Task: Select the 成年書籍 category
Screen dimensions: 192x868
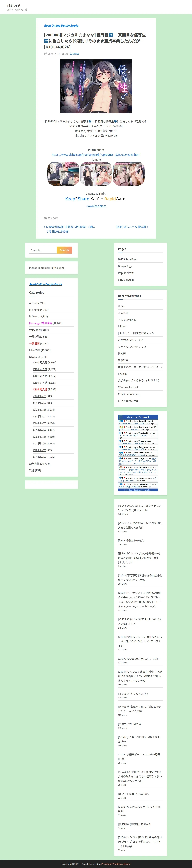Action: tap(34, 464)
